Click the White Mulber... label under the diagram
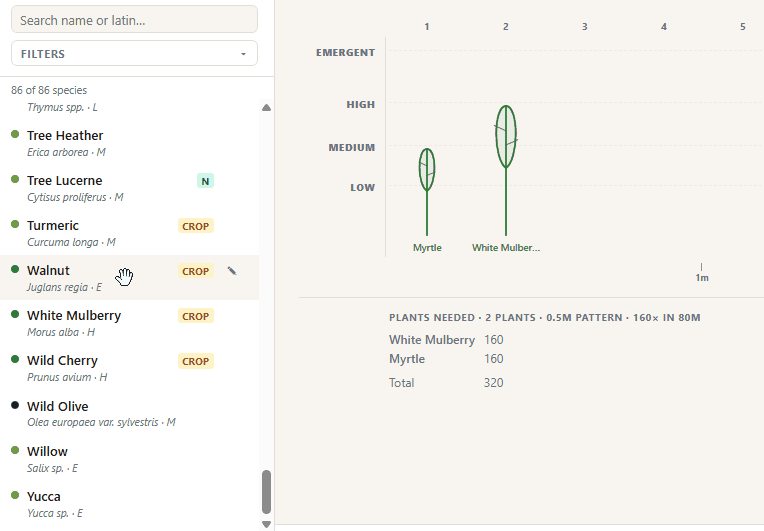The height and width of the screenshot is (531, 764). tap(506, 247)
